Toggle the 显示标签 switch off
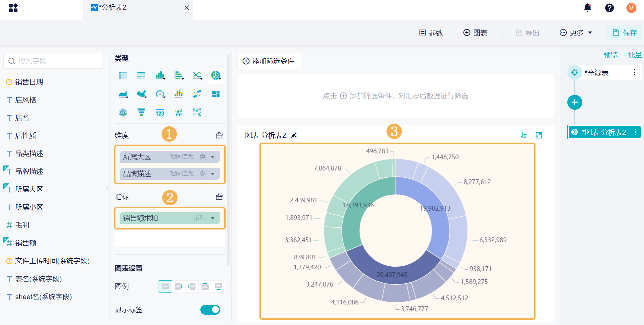 pyautogui.click(x=210, y=310)
